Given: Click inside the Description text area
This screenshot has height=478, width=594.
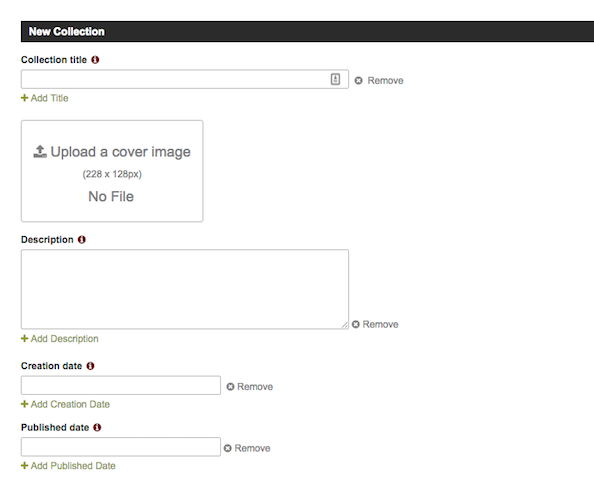Looking at the screenshot, I should click(185, 289).
